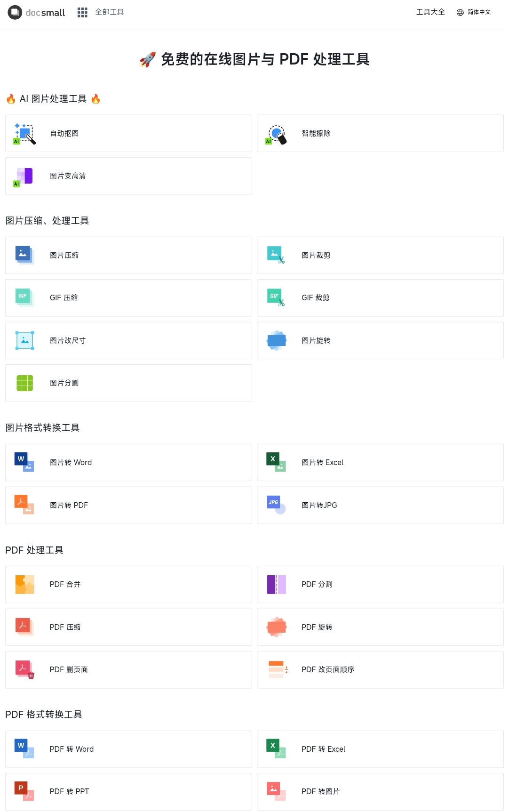Open the PDF 合并 link
508x812 pixels.
click(128, 585)
